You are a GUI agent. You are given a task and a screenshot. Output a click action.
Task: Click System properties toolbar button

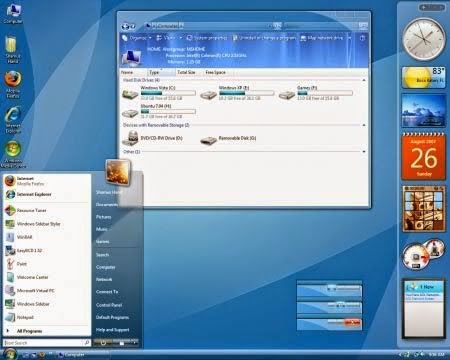pos(207,38)
